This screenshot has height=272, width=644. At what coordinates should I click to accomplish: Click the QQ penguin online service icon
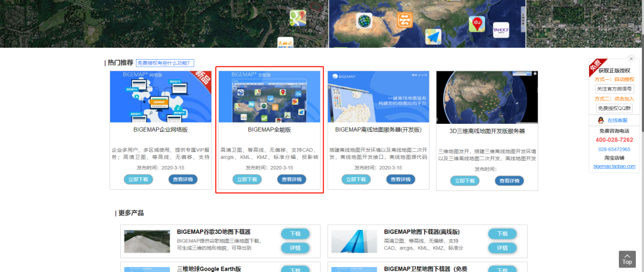(601, 120)
